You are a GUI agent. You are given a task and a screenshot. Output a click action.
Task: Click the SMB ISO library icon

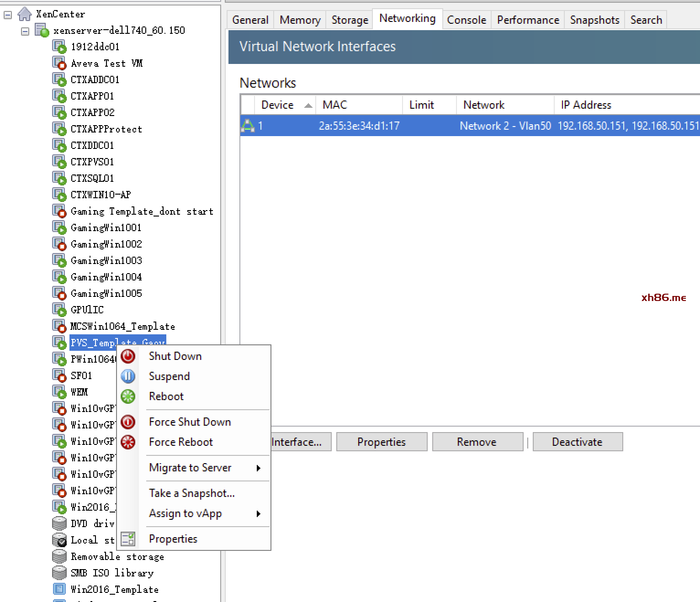(x=59, y=573)
